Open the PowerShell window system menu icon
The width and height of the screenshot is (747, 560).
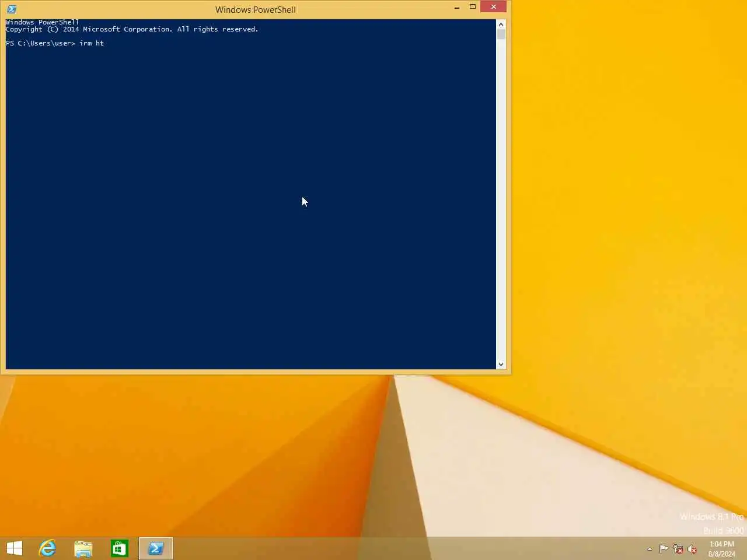[x=12, y=9]
